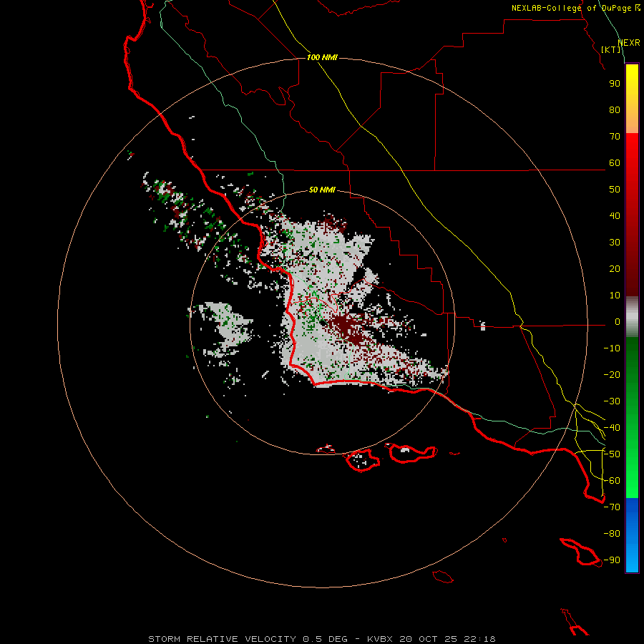Pick the gray zero-velocity segment of color bar
Screen dimensions: 644x644
[x=632, y=317]
